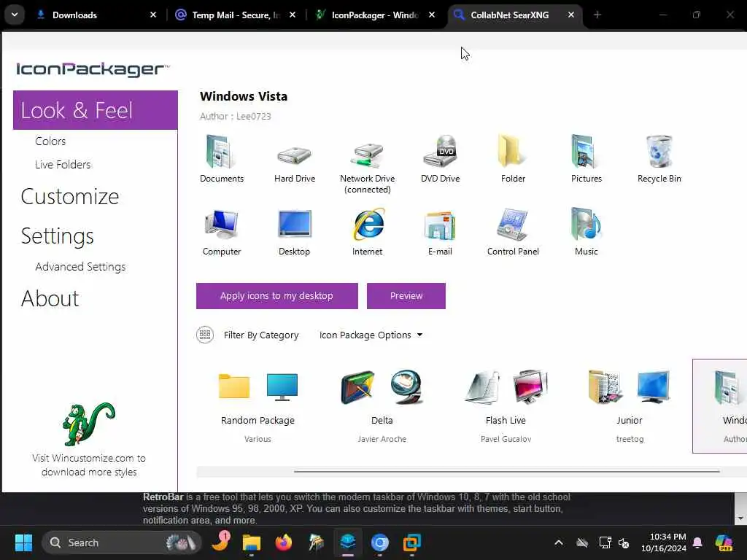
Task: Click the Network Drive (connected) icon
Action: 368,155
